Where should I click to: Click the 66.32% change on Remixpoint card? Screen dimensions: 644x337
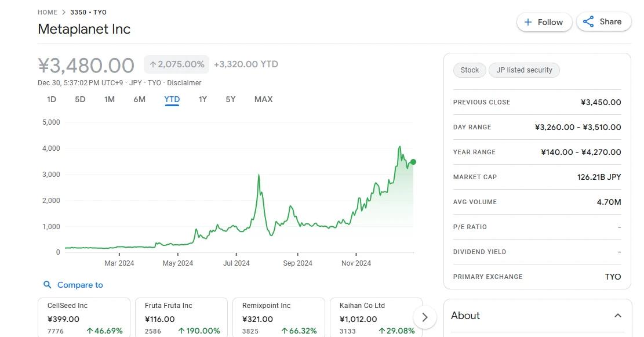pyautogui.click(x=299, y=331)
